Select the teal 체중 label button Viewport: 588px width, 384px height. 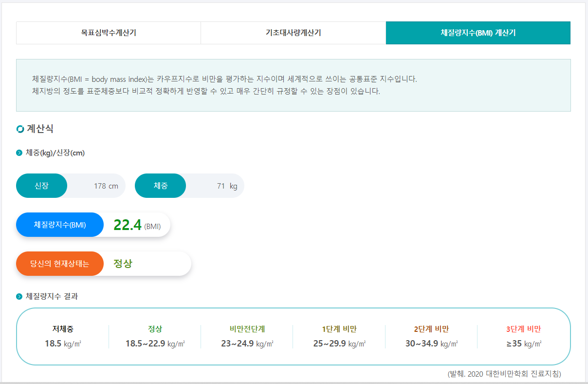click(160, 185)
